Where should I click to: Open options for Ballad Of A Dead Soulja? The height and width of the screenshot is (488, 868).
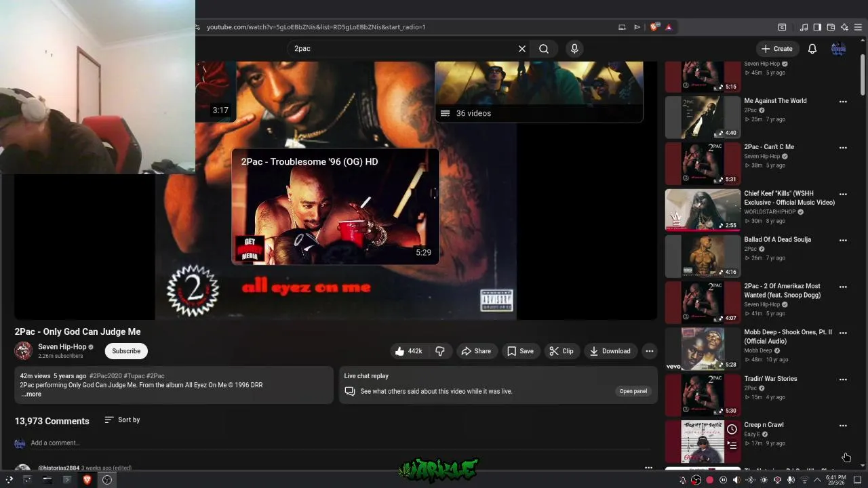(843, 241)
